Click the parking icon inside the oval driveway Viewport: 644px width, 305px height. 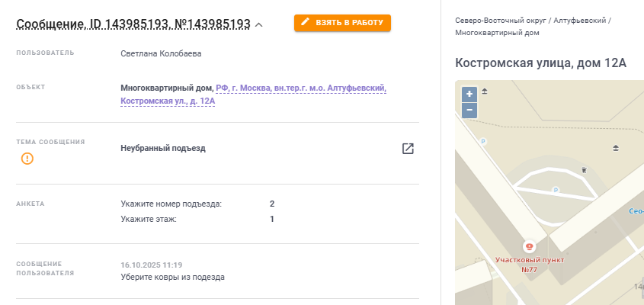555,189
